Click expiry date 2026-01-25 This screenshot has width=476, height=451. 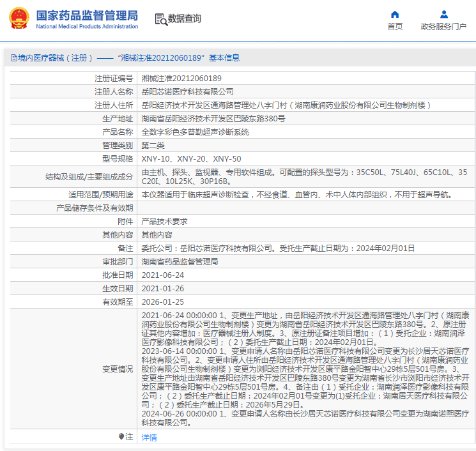click(x=163, y=302)
